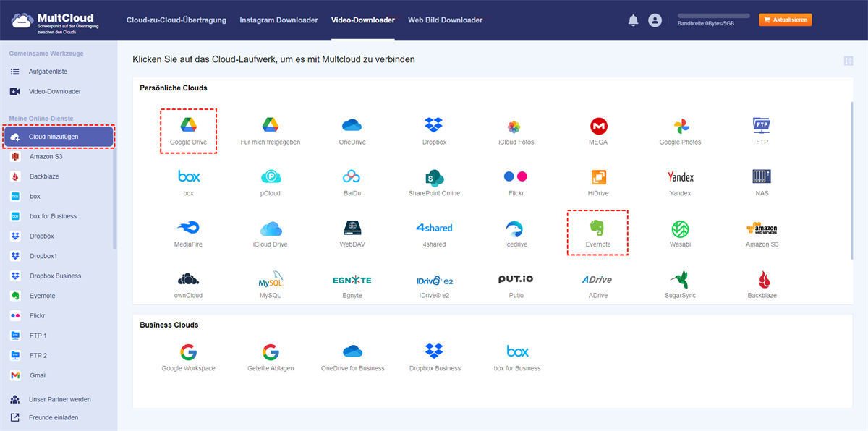Pick the Evernote icon in cloud grid
868x431 pixels.
click(598, 229)
